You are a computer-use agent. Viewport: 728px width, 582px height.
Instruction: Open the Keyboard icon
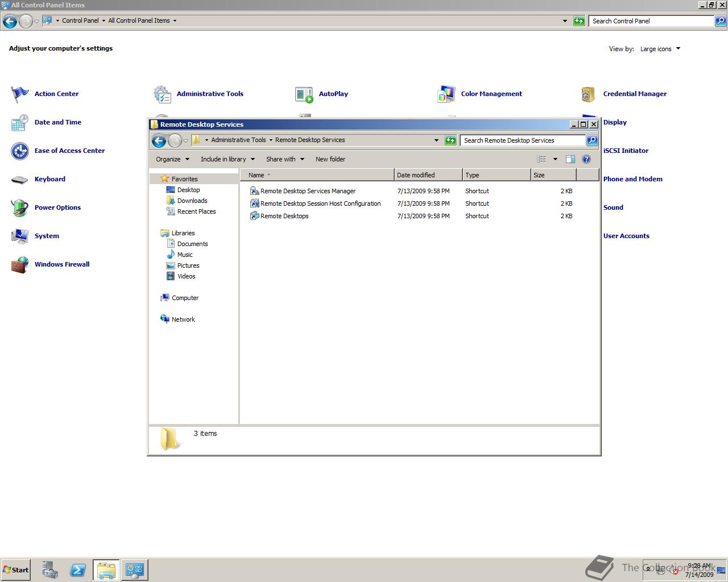20,180
